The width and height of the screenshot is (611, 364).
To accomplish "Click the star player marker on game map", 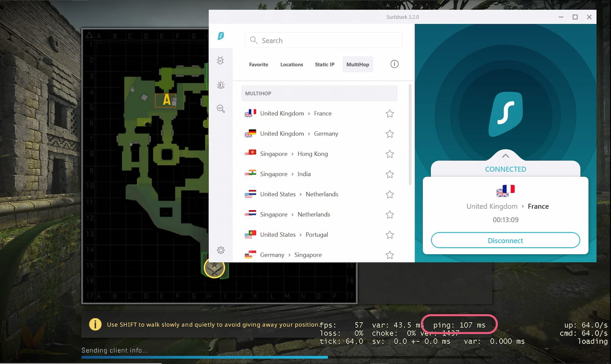I will click(214, 268).
